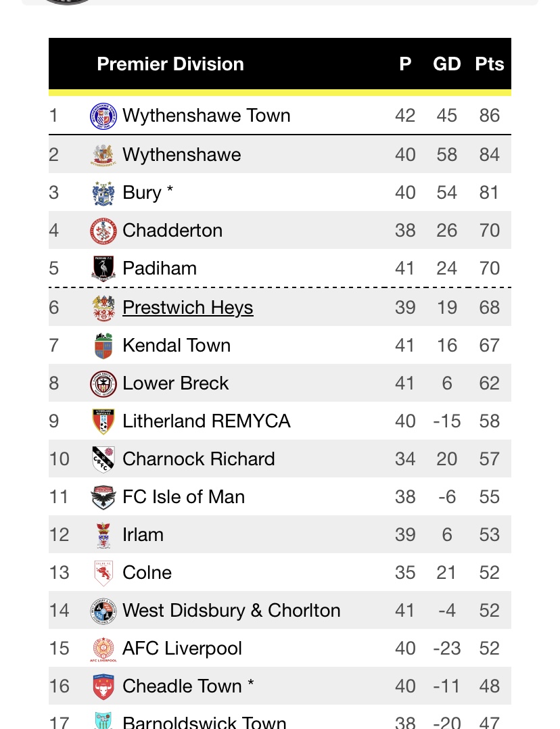Click the AFC Liverpool club badge
The width and height of the screenshot is (560, 729).
point(103,649)
